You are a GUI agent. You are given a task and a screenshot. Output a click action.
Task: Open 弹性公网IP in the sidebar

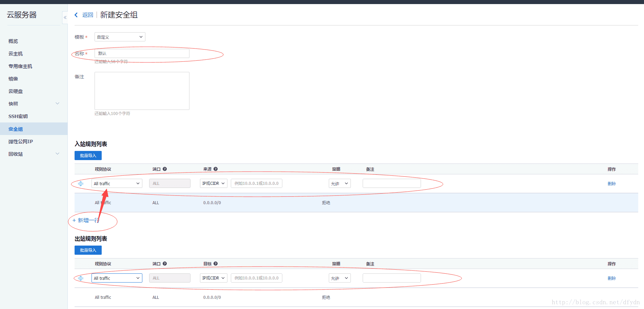tap(21, 141)
